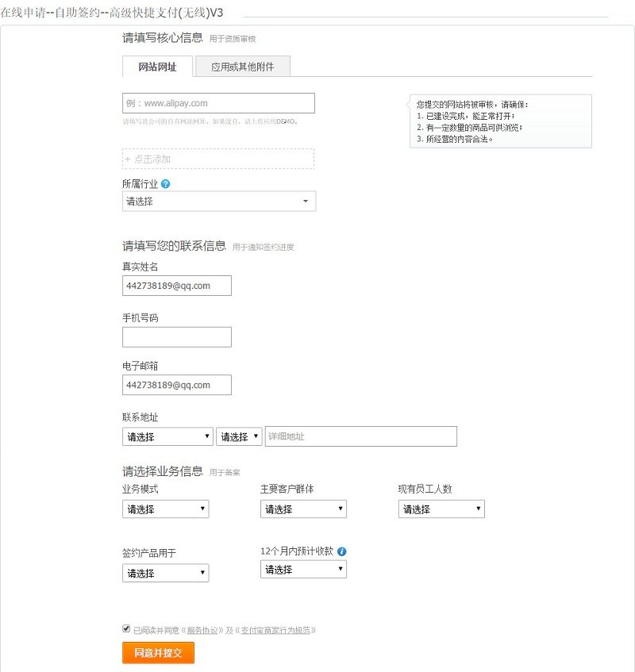The width and height of the screenshot is (635, 672).
Task: Click the tip text 有一定数量的商品可供浏览
Action: [474, 128]
